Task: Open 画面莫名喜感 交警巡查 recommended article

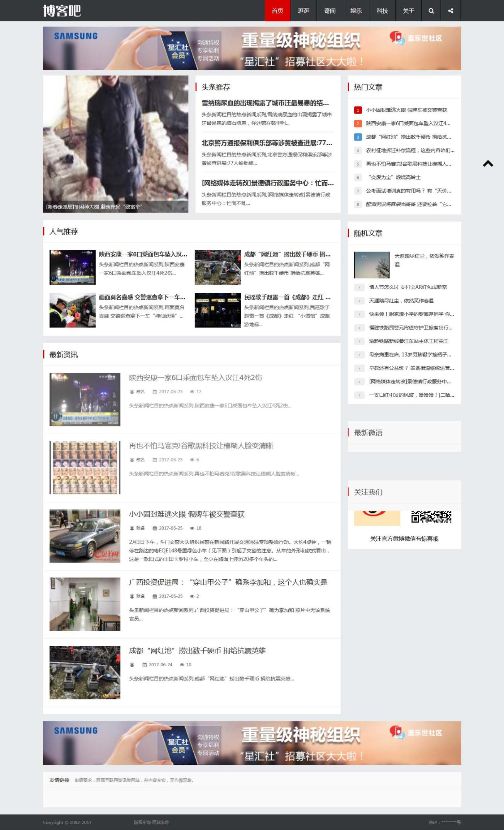Action: tap(142, 297)
